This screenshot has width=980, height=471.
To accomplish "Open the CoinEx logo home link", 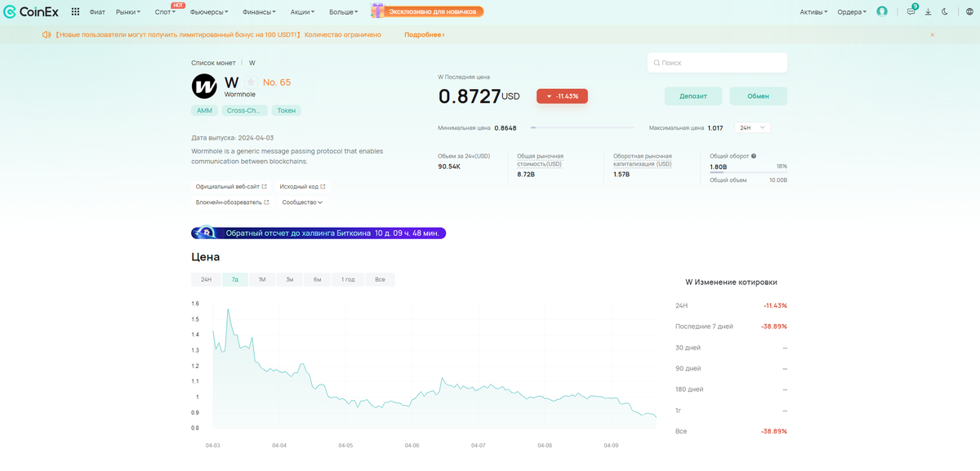I will click(x=31, y=11).
